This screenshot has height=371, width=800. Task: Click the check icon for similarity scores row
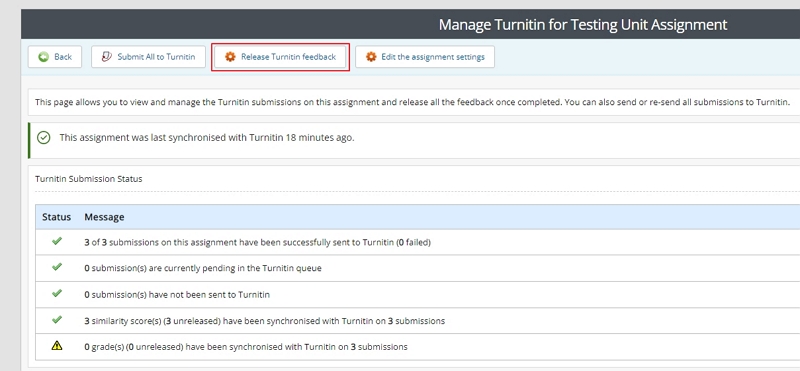tap(57, 320)
